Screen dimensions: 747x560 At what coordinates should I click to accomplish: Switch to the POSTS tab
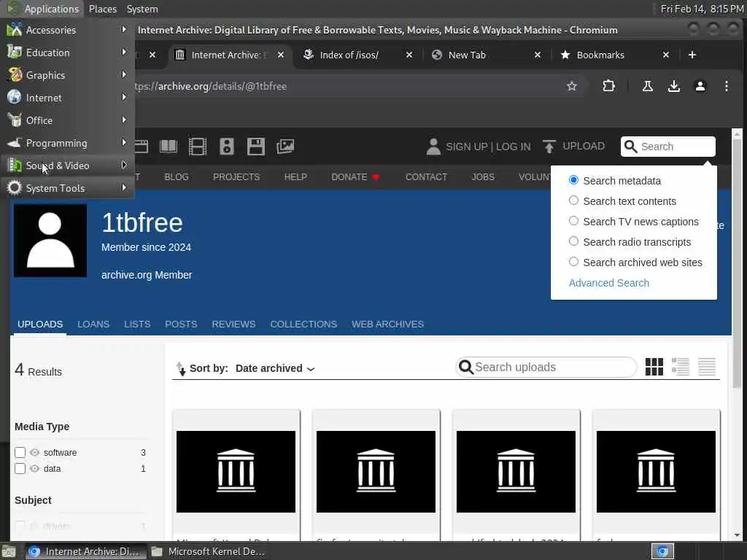[181, 324]
